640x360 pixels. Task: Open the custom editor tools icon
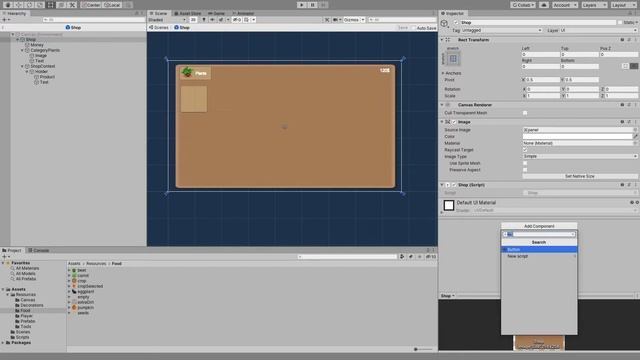point(72,5)
